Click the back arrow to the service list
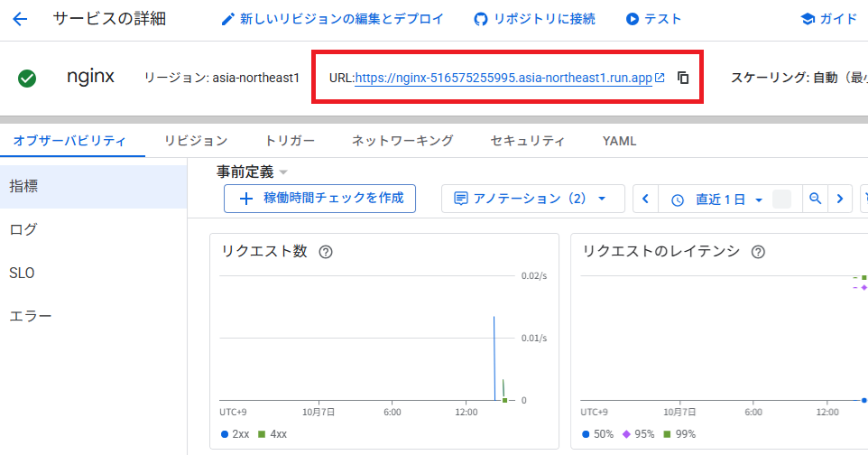The width and height of the screenshot is (868, 455). (20, 19)
